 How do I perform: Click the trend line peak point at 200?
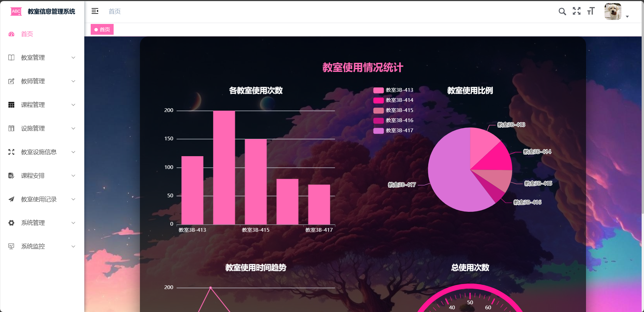pyautogui.click(x=210, y=287)
